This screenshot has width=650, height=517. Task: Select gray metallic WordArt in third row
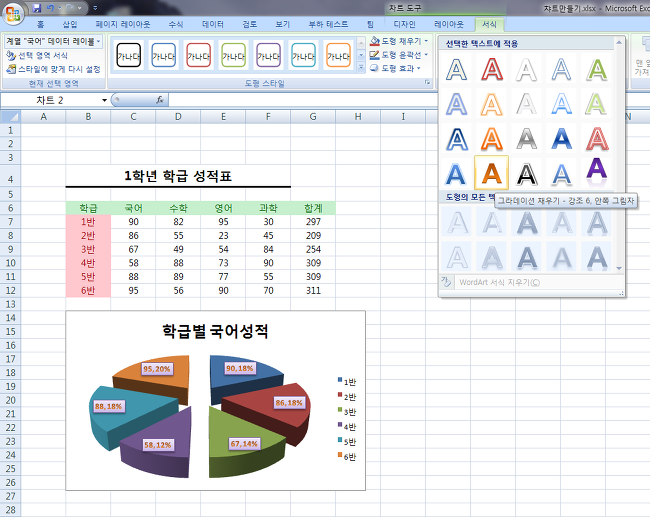[526, 138]
